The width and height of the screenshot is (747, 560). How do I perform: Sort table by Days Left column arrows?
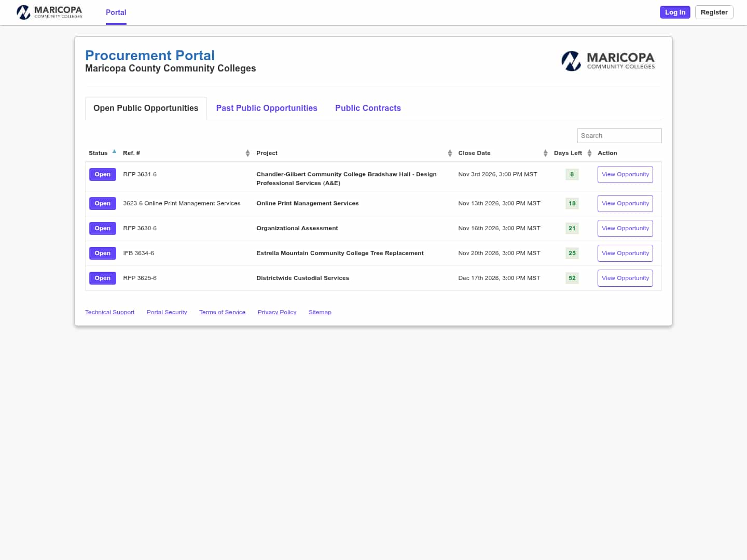pyautogui.click(x=589, y=153)
